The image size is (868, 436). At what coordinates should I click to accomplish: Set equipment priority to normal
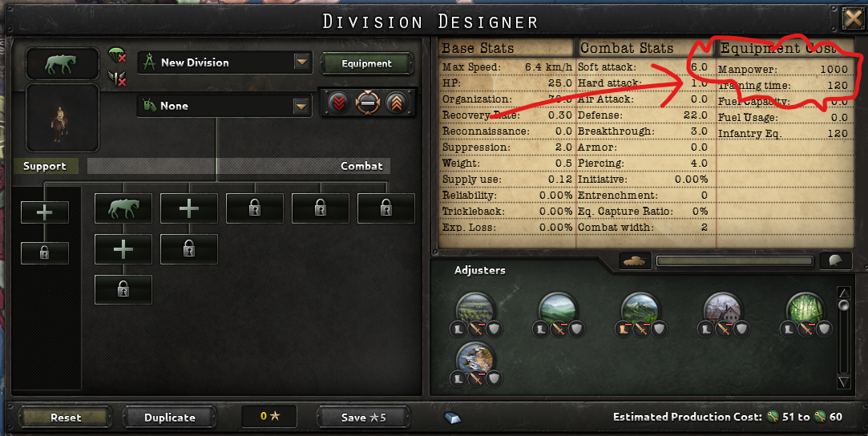pyautogui.click(x=368, y=103)
